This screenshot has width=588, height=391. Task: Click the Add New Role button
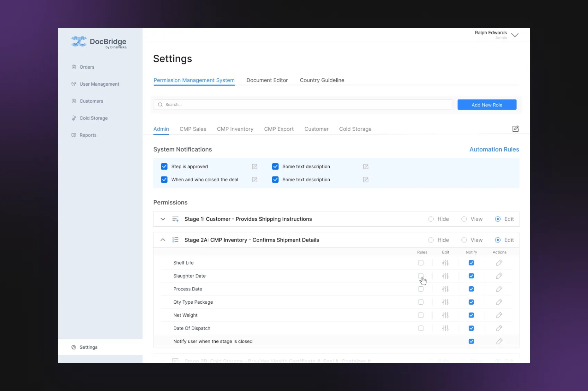click(x=486, y=105)
